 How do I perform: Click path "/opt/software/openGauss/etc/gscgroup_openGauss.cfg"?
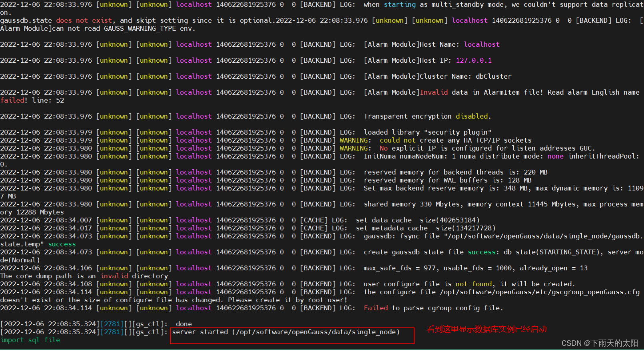click(540, 292)
